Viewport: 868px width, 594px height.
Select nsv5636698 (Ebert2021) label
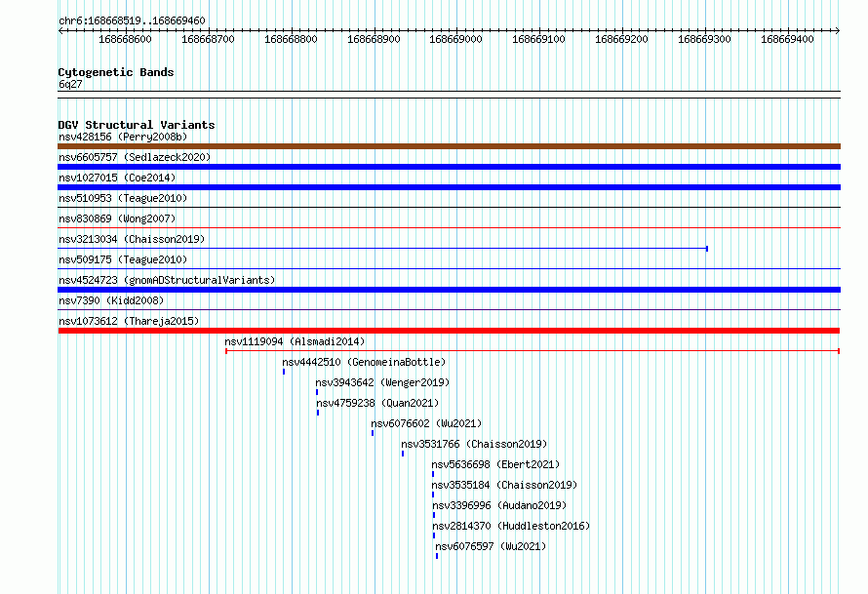[x=495, y=464]
